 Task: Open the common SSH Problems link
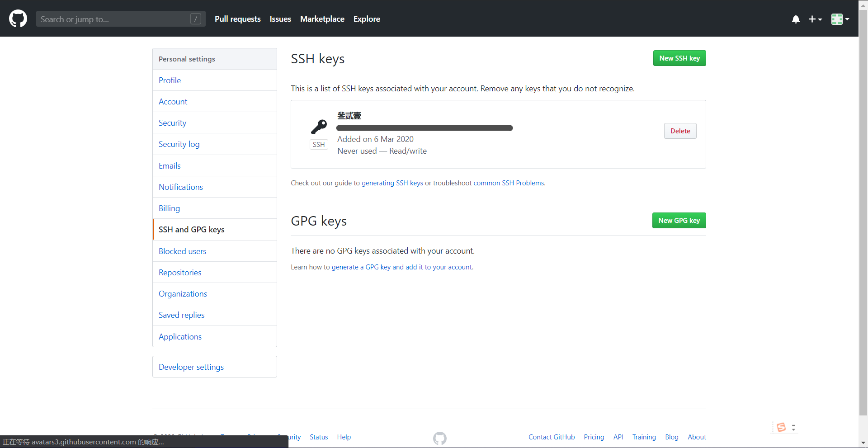pyautogui.click(x=509, y=183)
